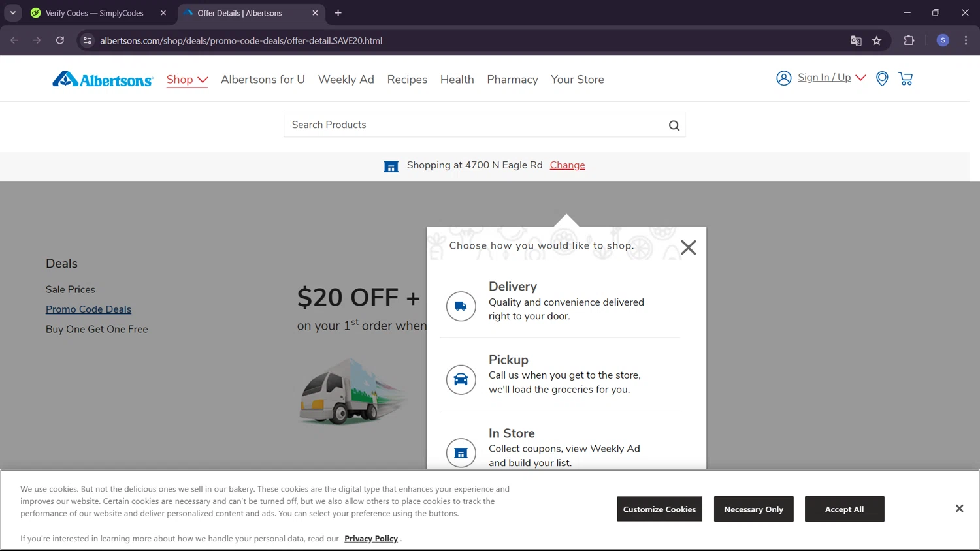Open Your Store page
The image size is (980, 551).
[577, 79]
